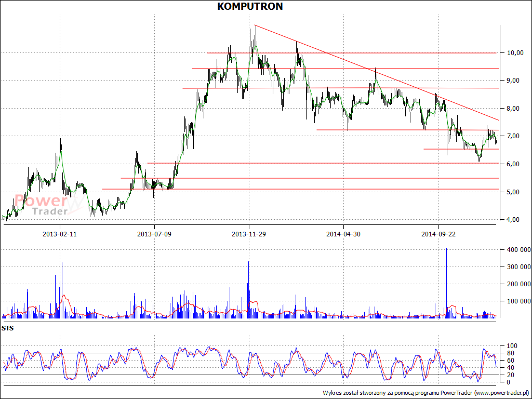Select the 2013-02-11 date label
This screenshot has height=399, width=532.
(60, 234)
